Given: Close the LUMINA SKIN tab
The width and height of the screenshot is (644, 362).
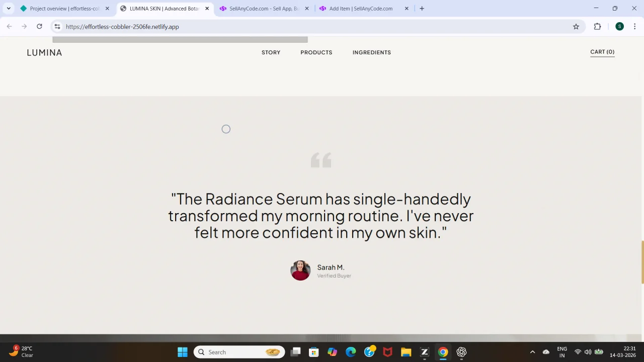Looking at the screenshot, I should (x=207, y=9).
